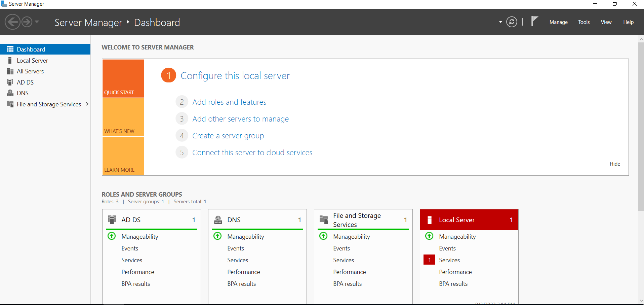The height and width of the screenshot is (305, 644).
Task: Open navigation history dropdown next to forward arrow
Action: tap(37, 22)
